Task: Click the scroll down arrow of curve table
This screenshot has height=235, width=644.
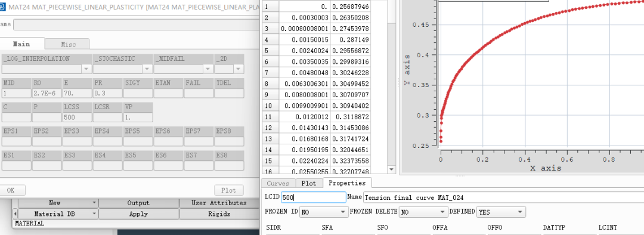Action: point(391,169)
